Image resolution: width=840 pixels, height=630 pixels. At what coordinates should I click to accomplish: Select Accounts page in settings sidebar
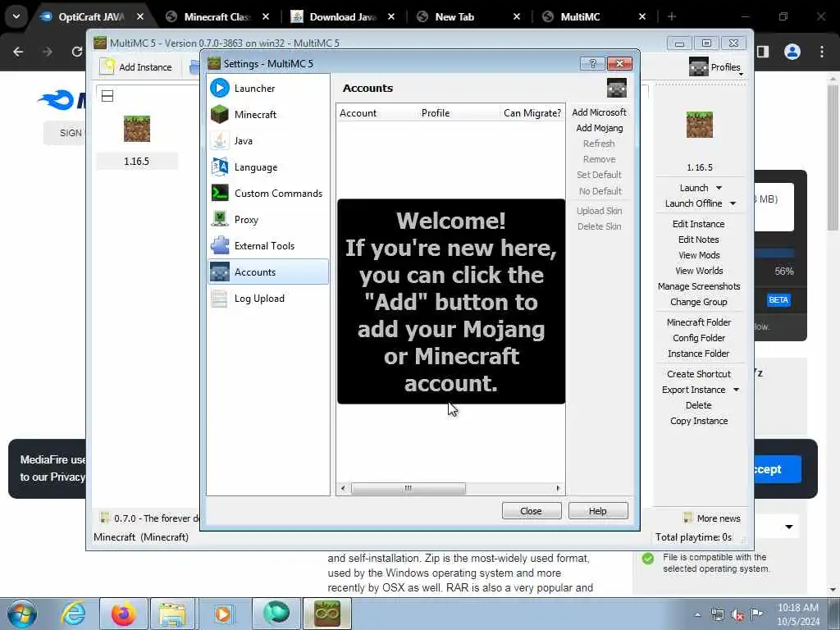pos(268,272)
